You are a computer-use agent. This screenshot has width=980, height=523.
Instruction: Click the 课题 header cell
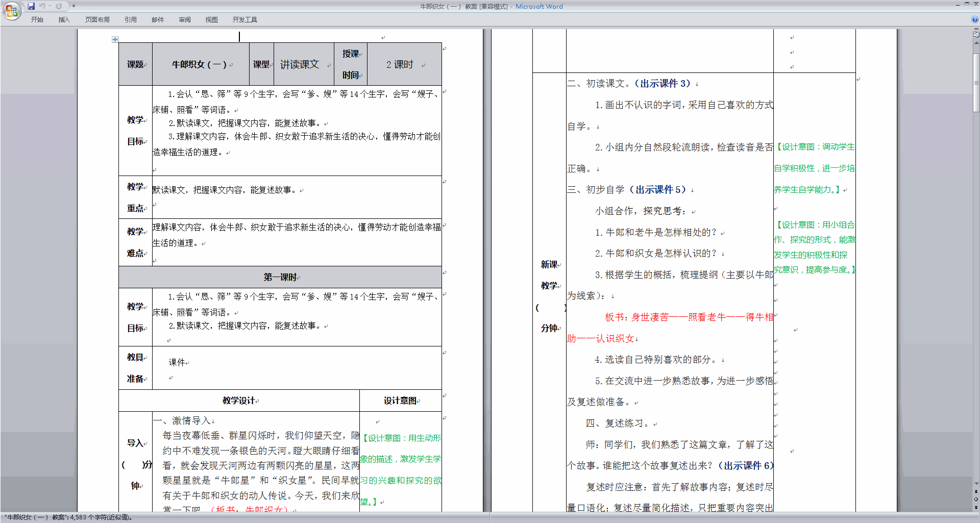point(135,64)
